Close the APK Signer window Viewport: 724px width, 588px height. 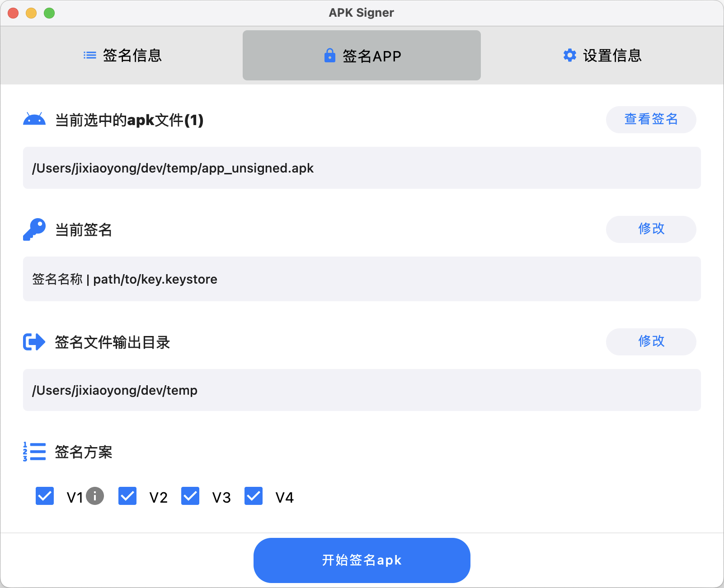coord(13,13)
